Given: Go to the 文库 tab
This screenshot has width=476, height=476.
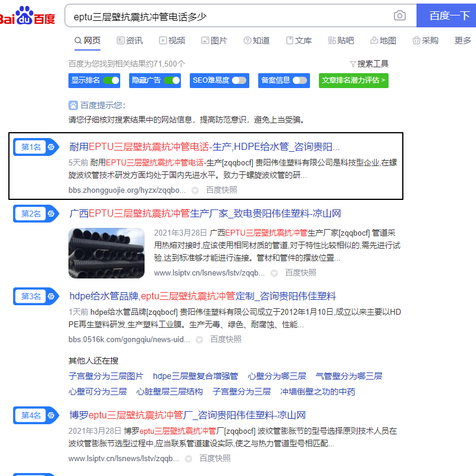Looking at the screenshot, I should [x=299, y=40].
